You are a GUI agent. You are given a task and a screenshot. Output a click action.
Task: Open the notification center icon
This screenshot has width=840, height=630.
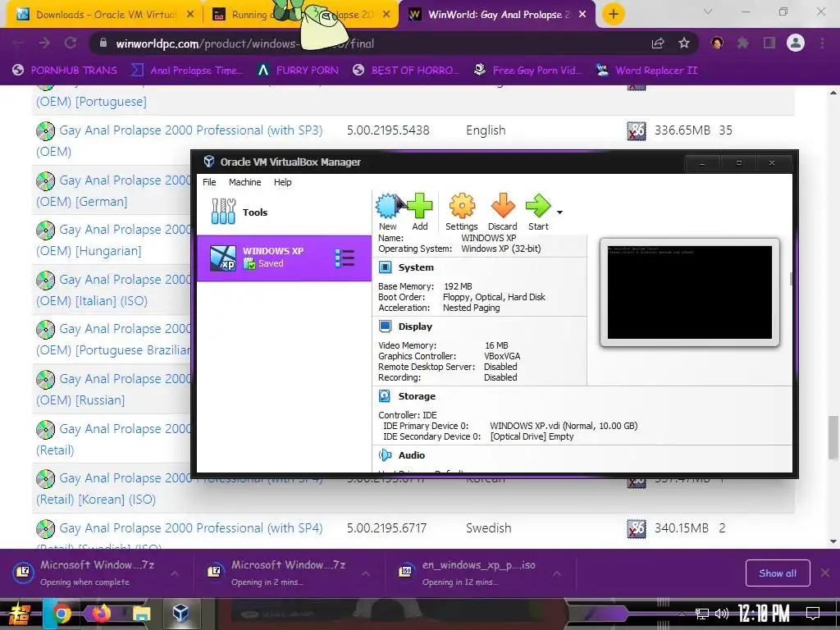(813, 613)
